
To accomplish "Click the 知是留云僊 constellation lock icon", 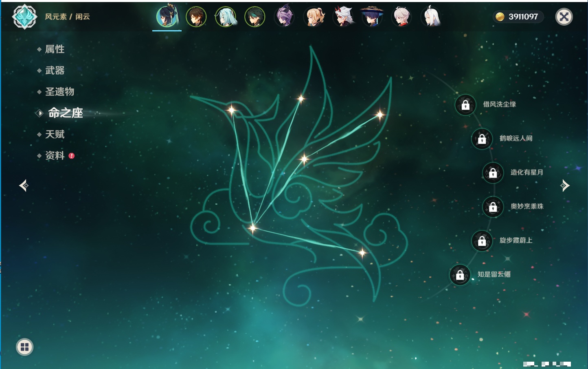I will [x=460, y=275].
